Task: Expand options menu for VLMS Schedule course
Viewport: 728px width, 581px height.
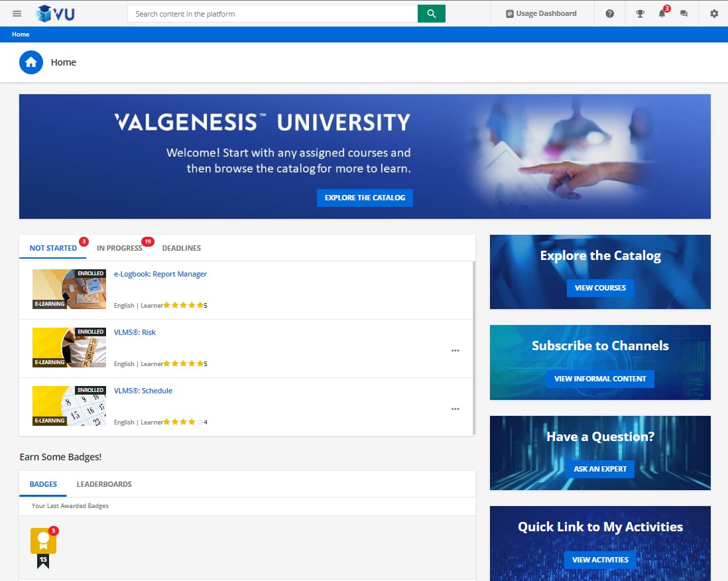Action: [455, 409]
